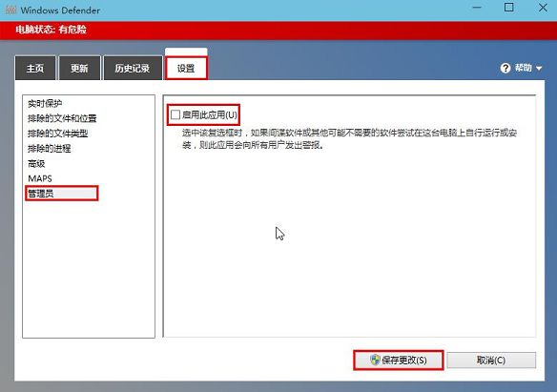Open the 帮助 help menu
Viewport: 557px width, 392px height.
click(523, 68)
